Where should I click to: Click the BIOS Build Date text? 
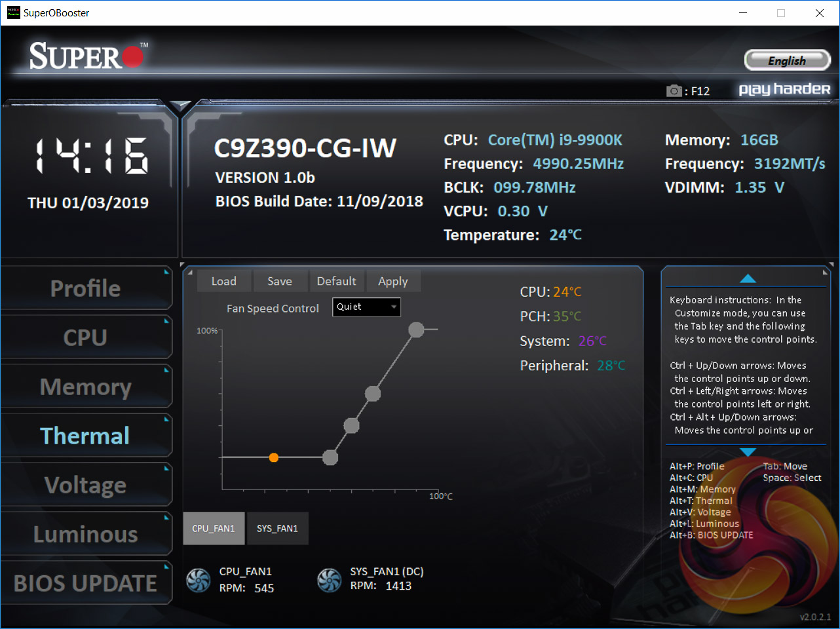[319, 202]
